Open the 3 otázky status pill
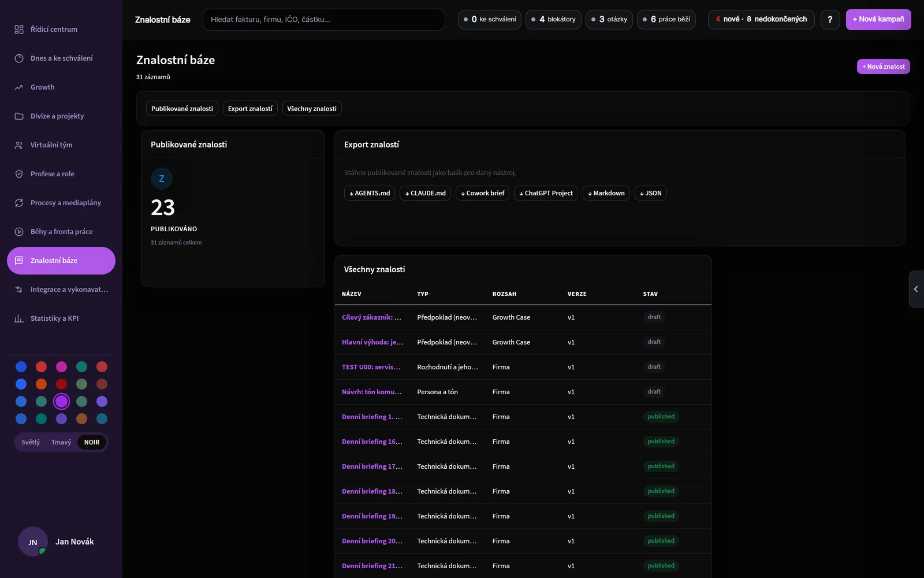Screen dimensions: 924x578 [609, 20]
